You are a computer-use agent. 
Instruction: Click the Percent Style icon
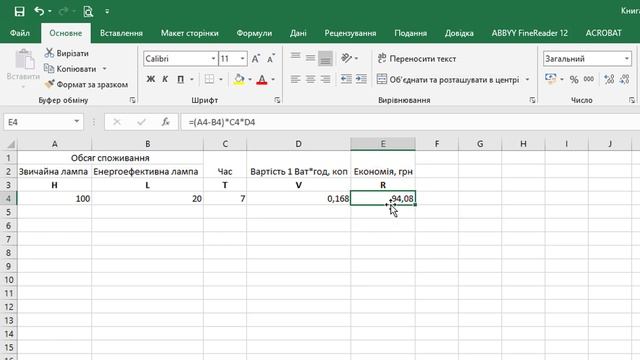pos(574,79)
